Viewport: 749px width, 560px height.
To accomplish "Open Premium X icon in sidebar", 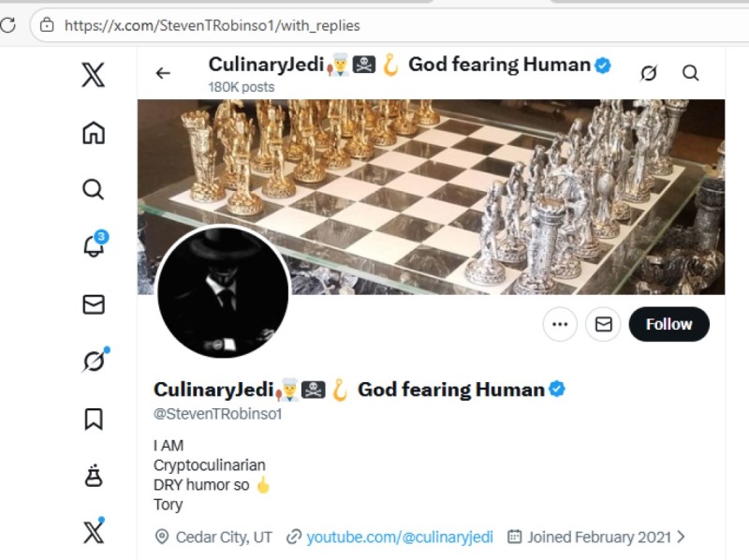I will (93, 532).
